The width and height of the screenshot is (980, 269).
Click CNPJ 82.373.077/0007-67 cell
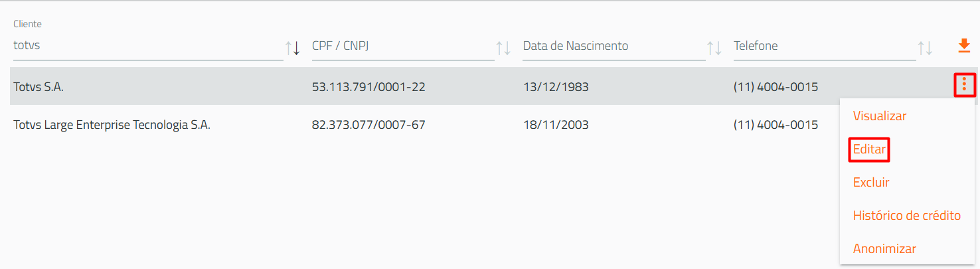(368, 125)
